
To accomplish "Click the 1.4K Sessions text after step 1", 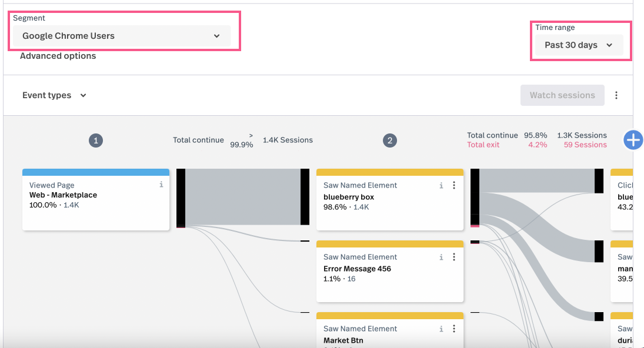I will click(x=288, y=140).
